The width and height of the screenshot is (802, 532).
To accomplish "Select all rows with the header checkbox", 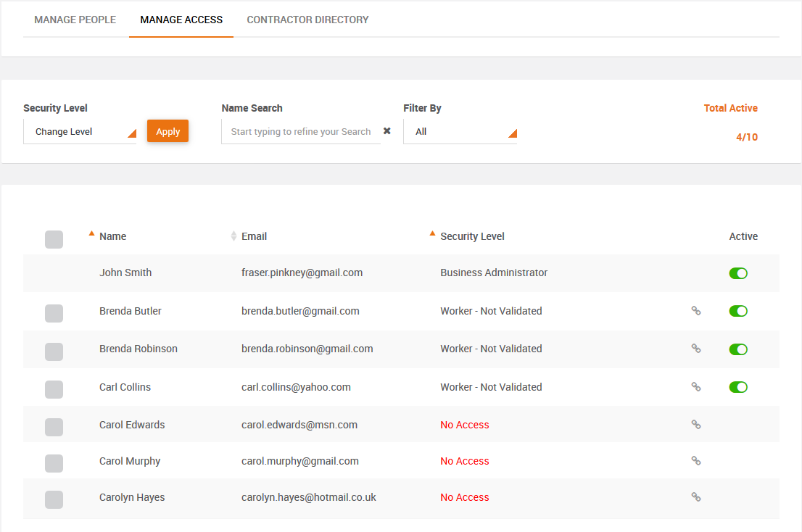I will pyautogui.click(x=54, y=239).
